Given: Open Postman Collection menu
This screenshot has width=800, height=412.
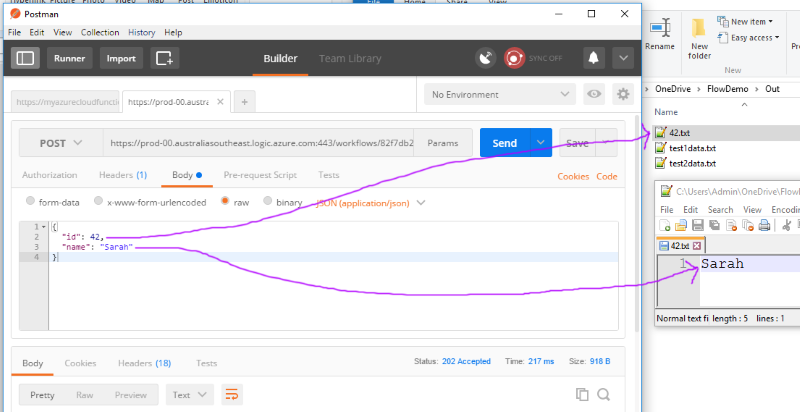Looking at the screenshot, I should coord(100,32).
